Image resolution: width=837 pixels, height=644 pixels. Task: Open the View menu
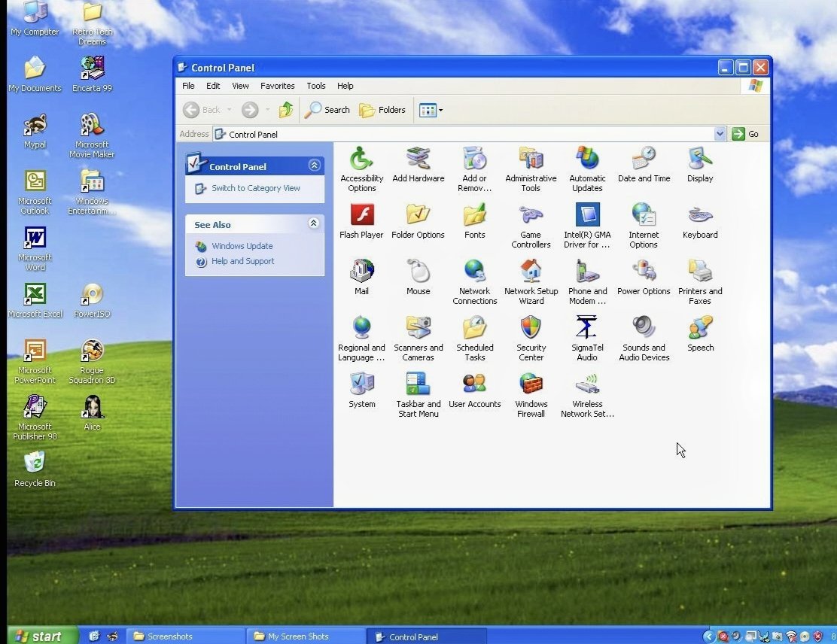240,86
